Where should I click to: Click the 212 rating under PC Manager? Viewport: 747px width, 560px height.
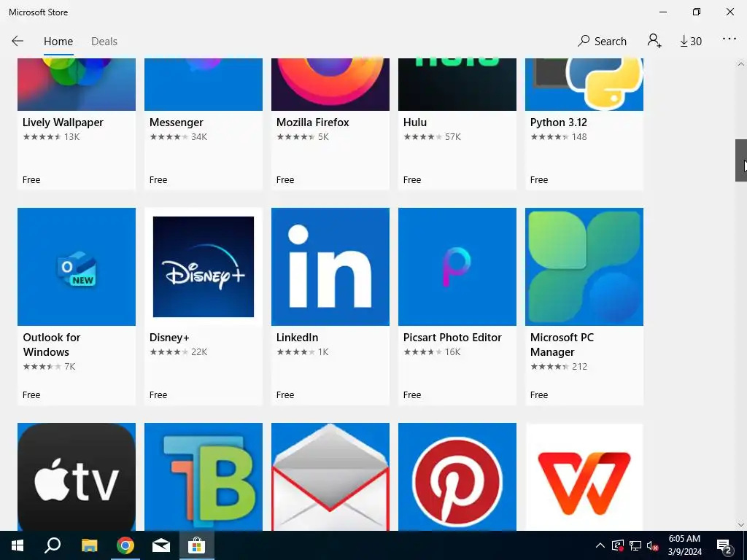pyautogui.click(x=579, y=367)
